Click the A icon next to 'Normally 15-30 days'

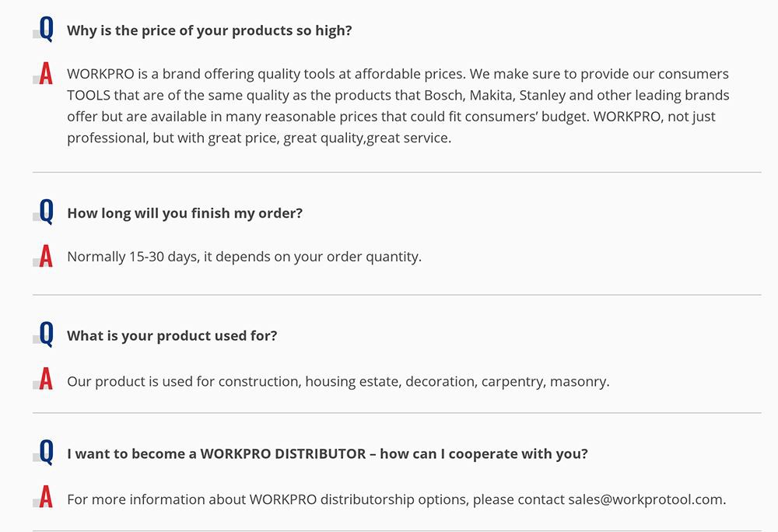46,257
